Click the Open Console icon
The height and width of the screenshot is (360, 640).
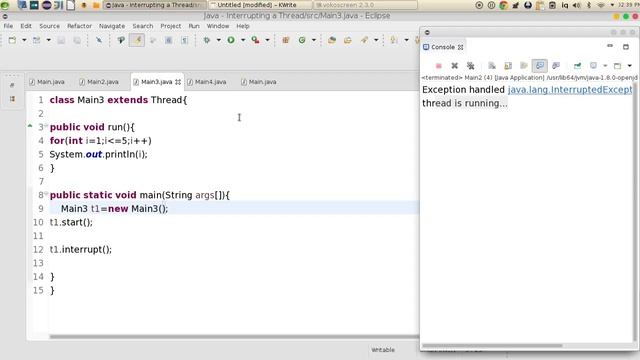point(618,66)
